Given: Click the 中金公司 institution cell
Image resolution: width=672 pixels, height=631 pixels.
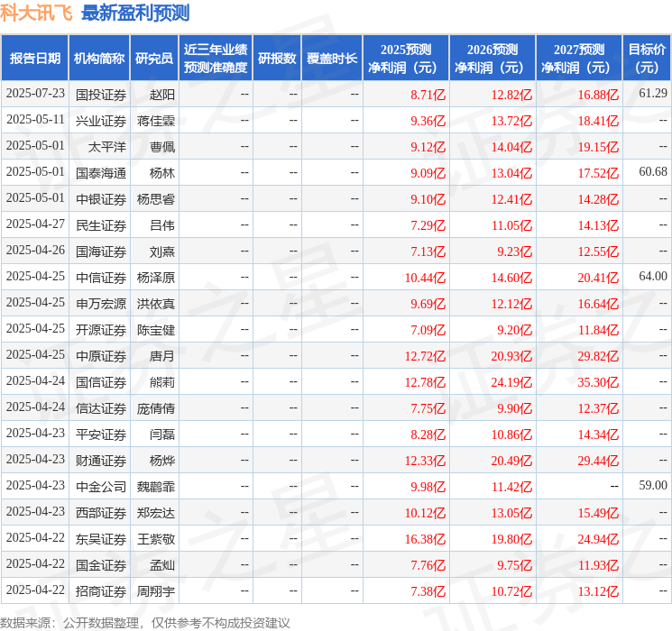Looking at the screenshot, I should (101, 487).
